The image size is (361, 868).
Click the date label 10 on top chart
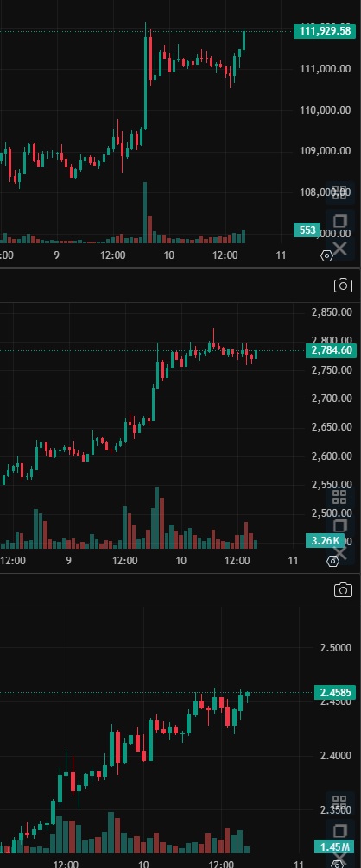pyautogui.click(x=169, y=255)
